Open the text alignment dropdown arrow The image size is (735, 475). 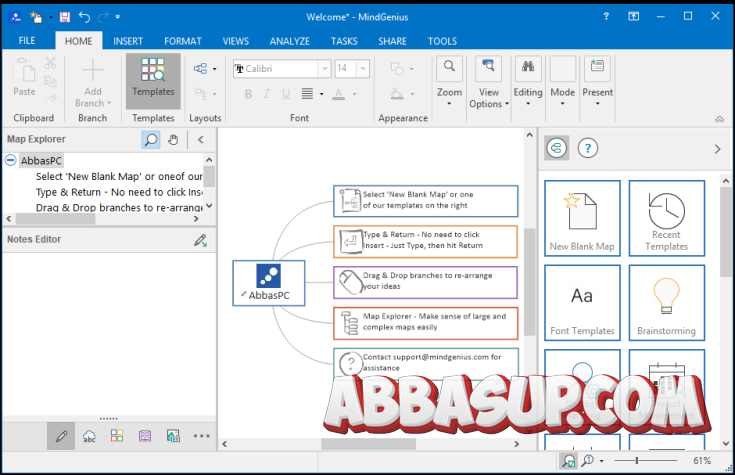(x=322, y=94)
